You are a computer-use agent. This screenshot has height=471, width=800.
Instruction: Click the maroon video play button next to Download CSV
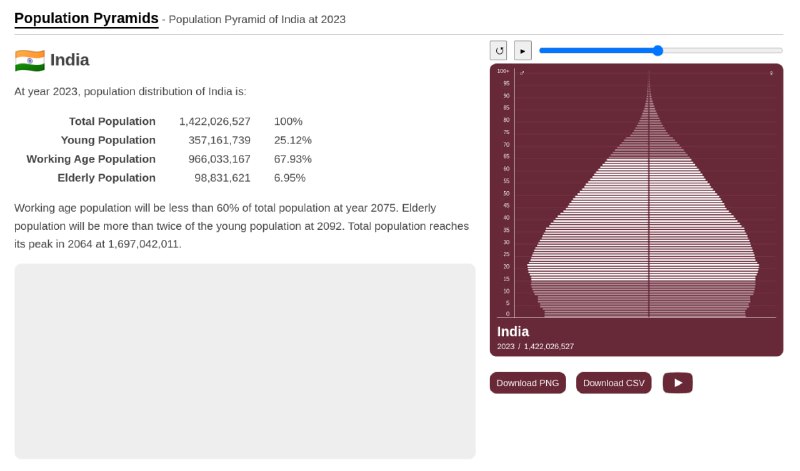(x=677, y=382)
